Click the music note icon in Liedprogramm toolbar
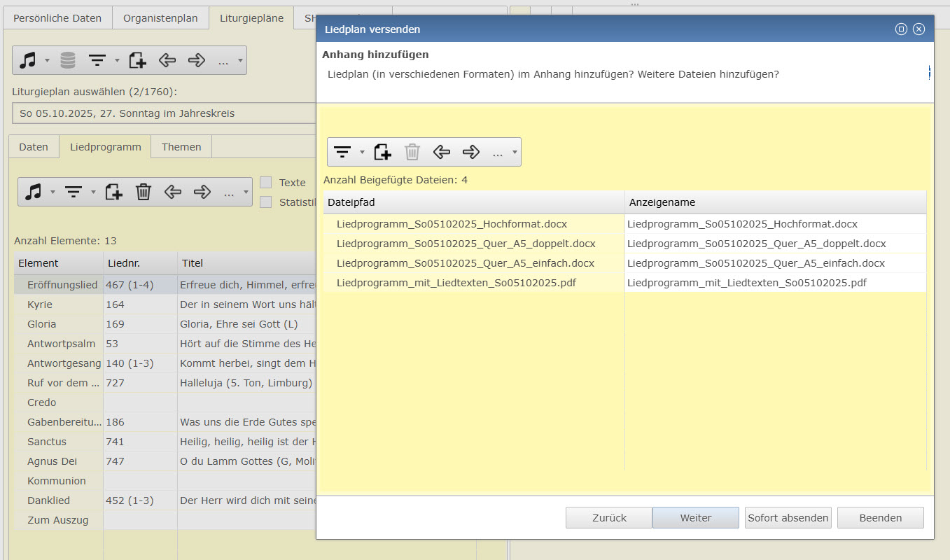Image resolution: width=950 pixels, height=560 pixels. [33, 192]
